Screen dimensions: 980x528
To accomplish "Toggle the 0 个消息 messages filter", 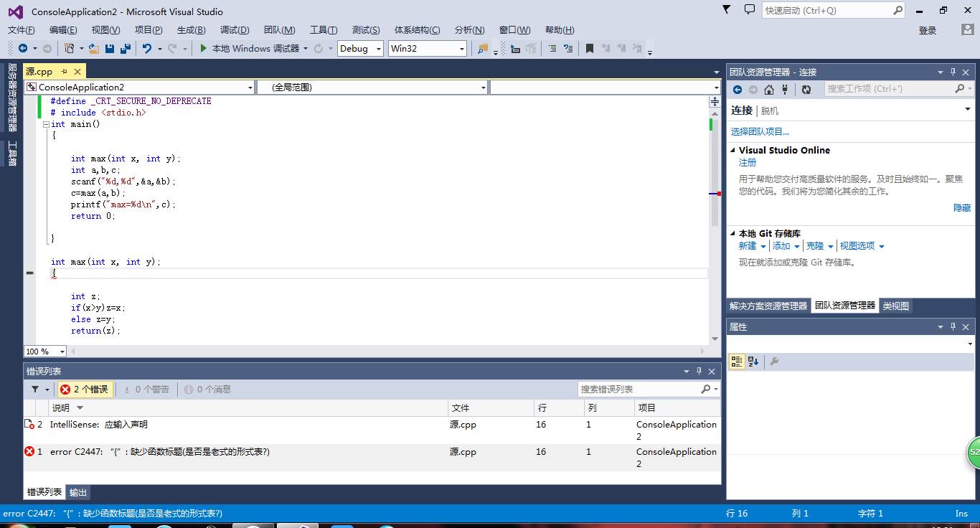I will [207, 390].
